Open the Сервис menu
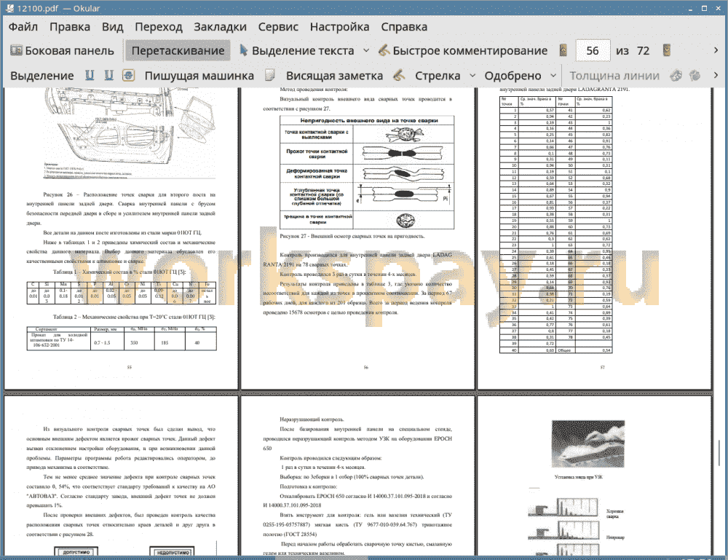Image resolution: width=728 pixels, height=560 pixels. (x=278, y=27)
